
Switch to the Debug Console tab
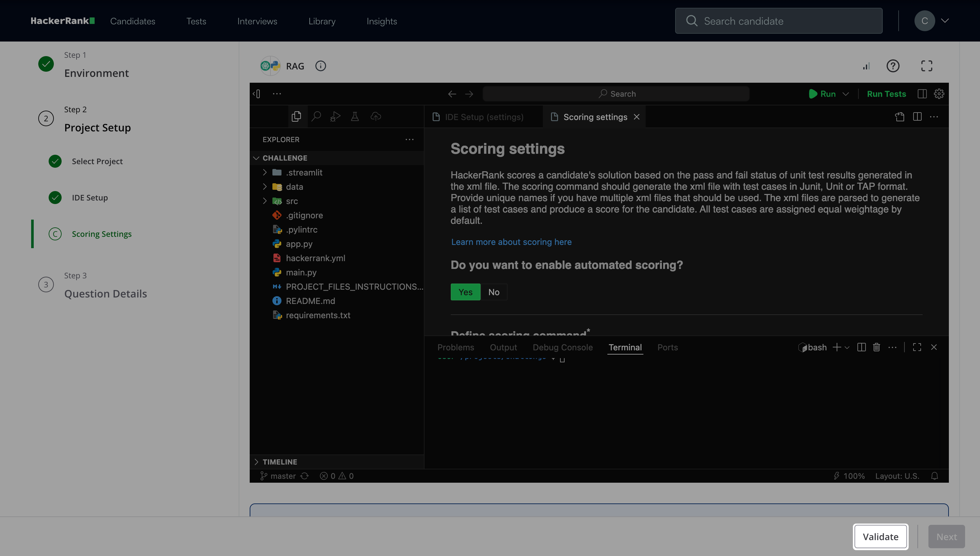[x=563, y=347]
